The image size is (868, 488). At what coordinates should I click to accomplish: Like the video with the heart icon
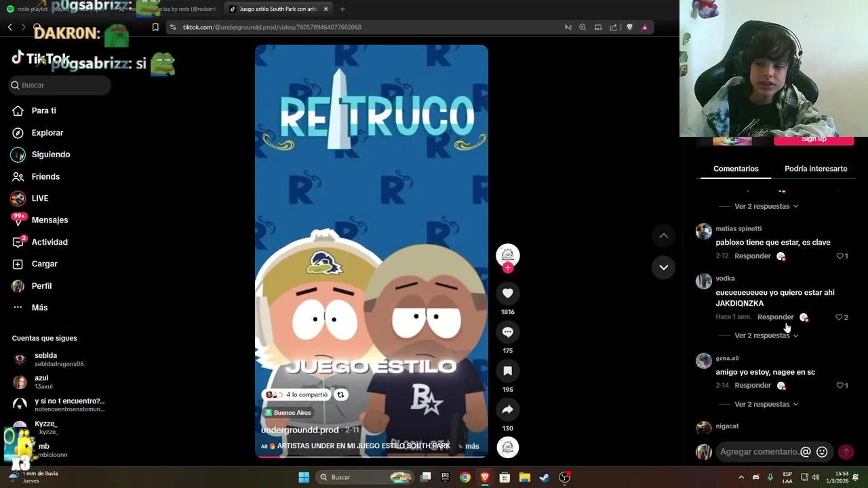(507, 293)
